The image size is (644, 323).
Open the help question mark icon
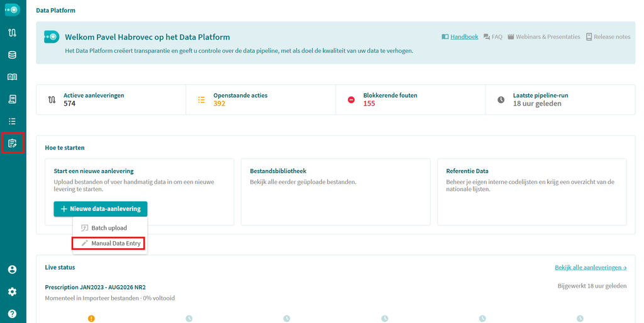point(13,314)
